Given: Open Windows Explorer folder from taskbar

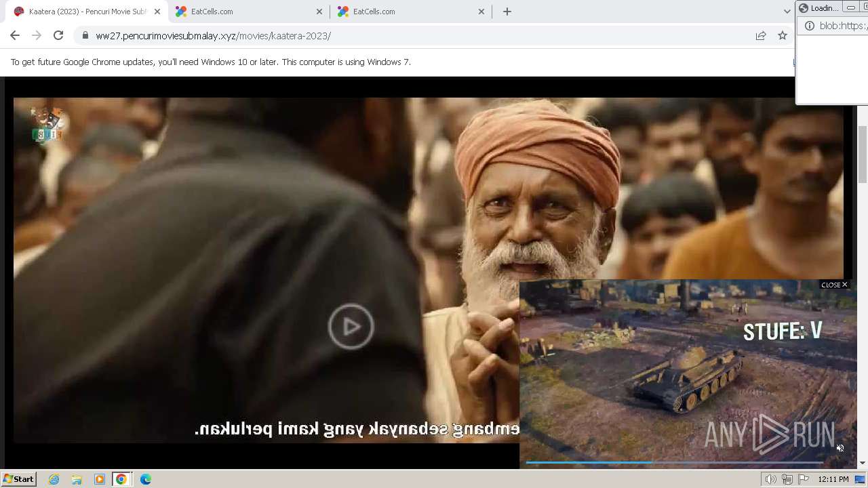Looking at the screenshot, I should point(77,479).
